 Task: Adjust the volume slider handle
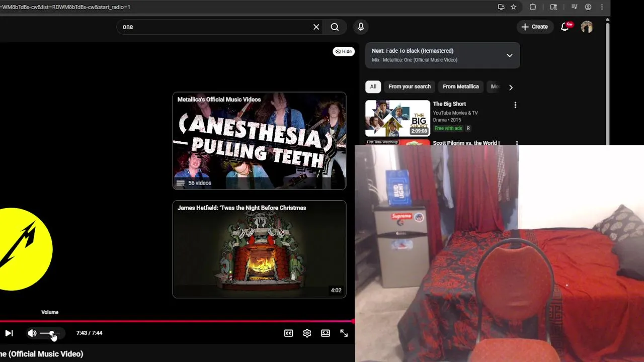tap(52, 333)
